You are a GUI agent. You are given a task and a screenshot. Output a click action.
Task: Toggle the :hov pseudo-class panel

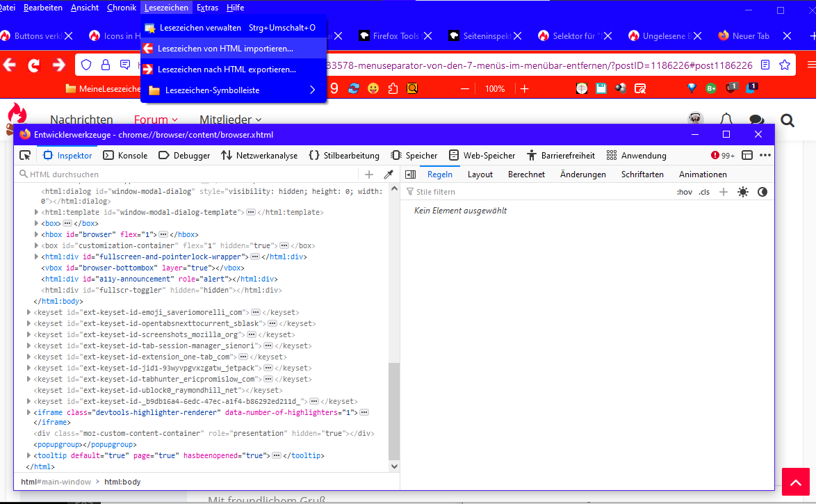click(x=685, y=192)
